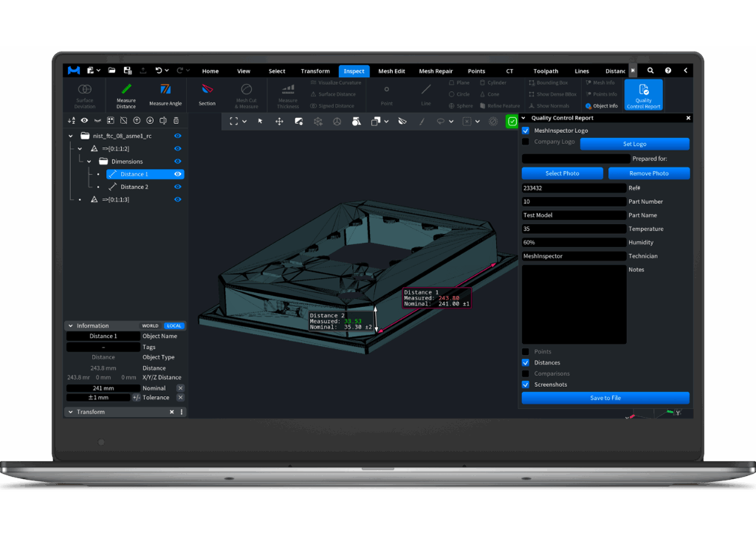This screenshot has width=756, height=538.
Task: Select the Measure Angle tool
Action: pyautogui.click(x=165, y=94)
